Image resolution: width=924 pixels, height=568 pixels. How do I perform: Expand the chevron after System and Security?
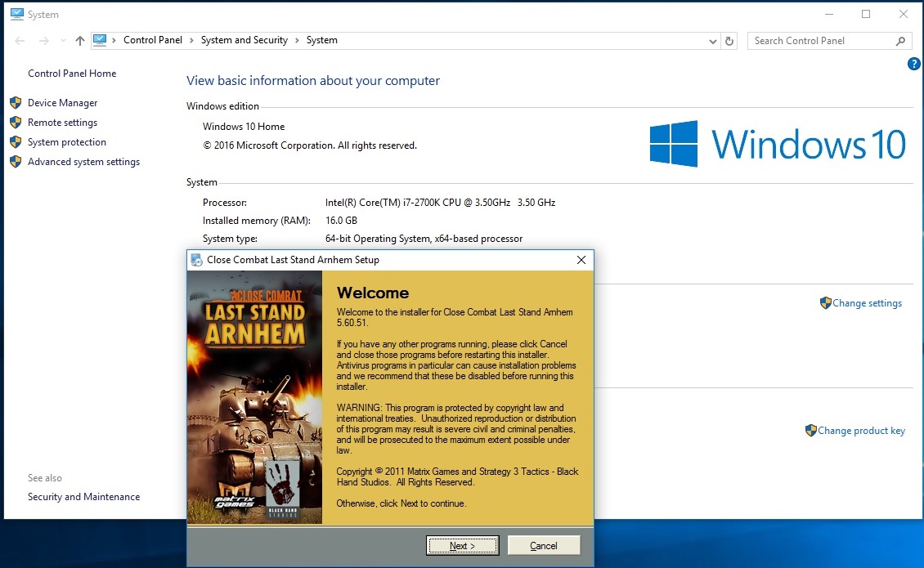[x=297, y=40]
